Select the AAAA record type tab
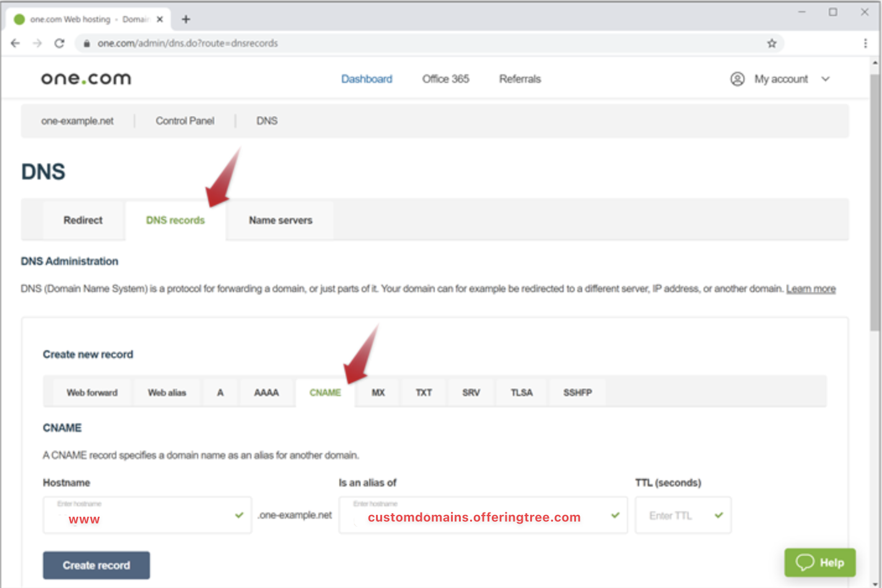 [266, 392]
